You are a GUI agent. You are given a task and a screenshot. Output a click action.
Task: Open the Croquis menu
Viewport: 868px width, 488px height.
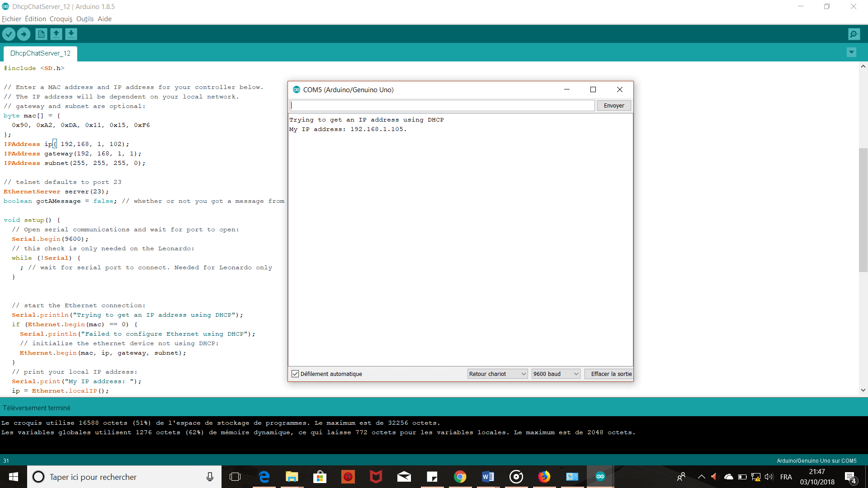(61, 19)
